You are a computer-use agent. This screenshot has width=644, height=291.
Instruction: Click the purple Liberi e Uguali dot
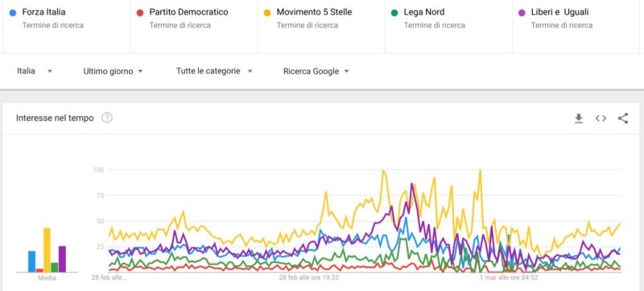click(522, 13)
